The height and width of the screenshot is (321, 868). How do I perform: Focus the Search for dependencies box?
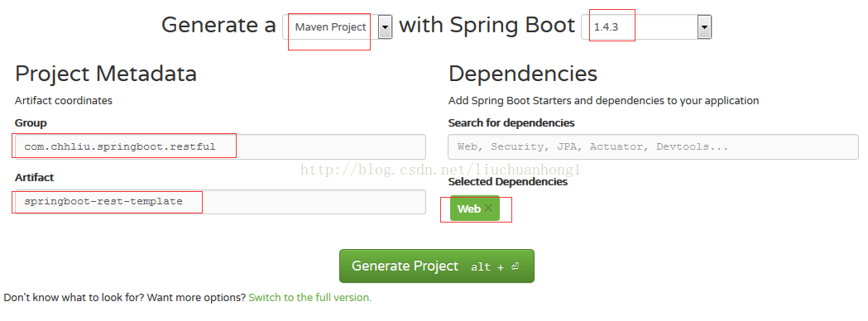click(653, 146)
